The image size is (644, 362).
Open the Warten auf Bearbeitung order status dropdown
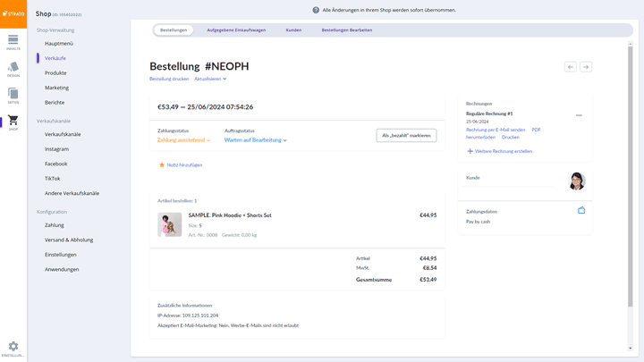point(255,140)
